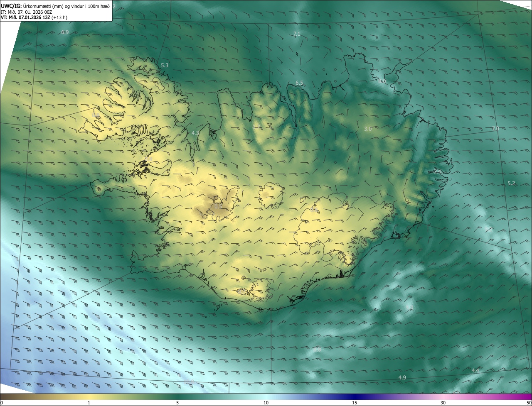Select the VT valid time line for 13Z
532x406 pixels.
(34, 17)
